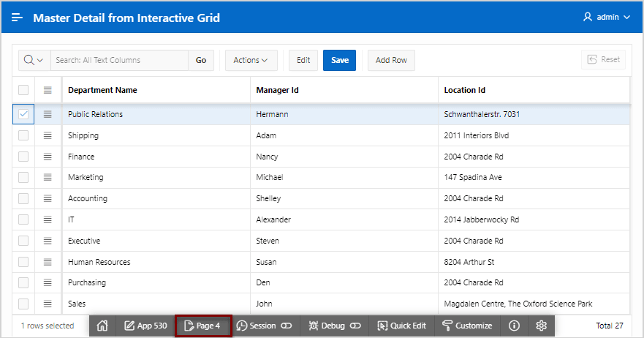This screenshot has height=338, width=644.
Task: Open row actions menu for Finance
Action: [48, 157]
